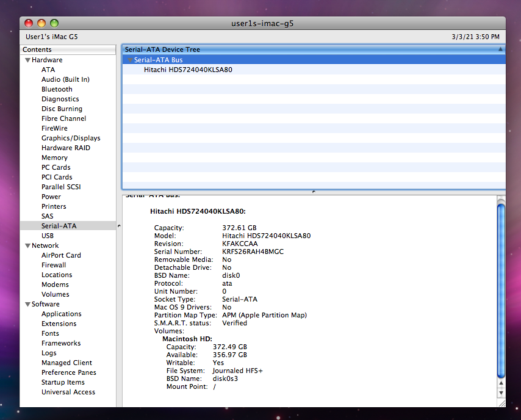
Task: Select USB in the sidebar
Action: 48,236
